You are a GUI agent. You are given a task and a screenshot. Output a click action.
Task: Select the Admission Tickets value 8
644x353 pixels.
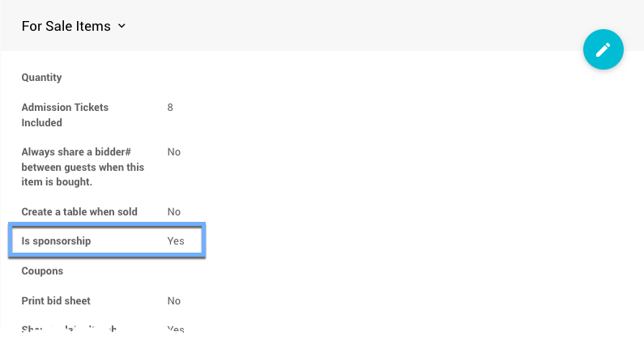pos(170,107)
